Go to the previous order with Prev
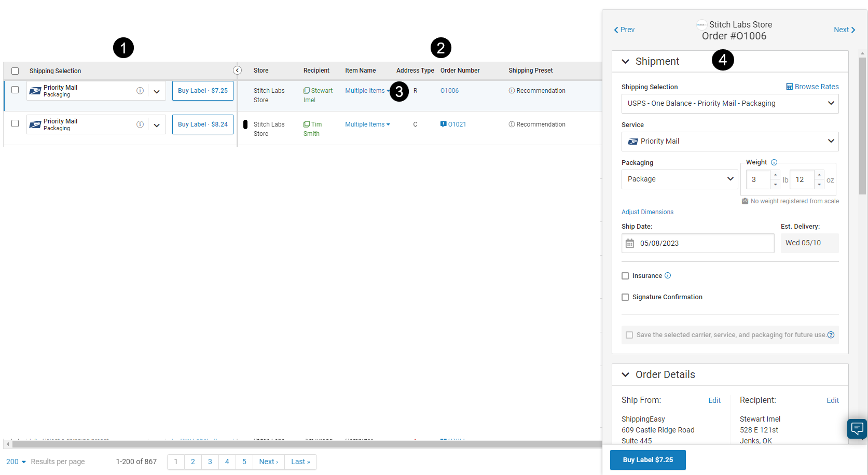This screenshot has height=475, width=868. point(624,30)
